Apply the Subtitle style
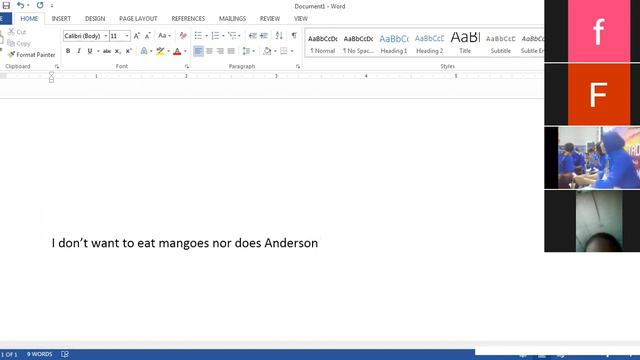 (500, 44)
